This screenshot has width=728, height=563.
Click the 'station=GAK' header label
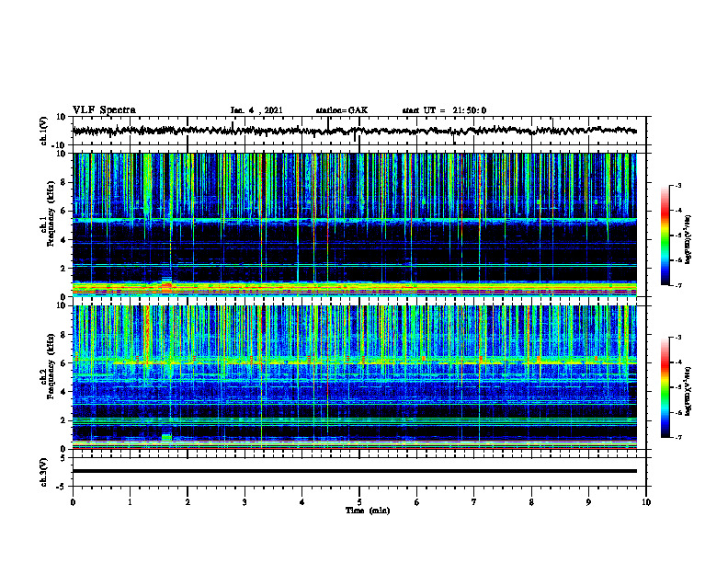click(x=342, y=110)
